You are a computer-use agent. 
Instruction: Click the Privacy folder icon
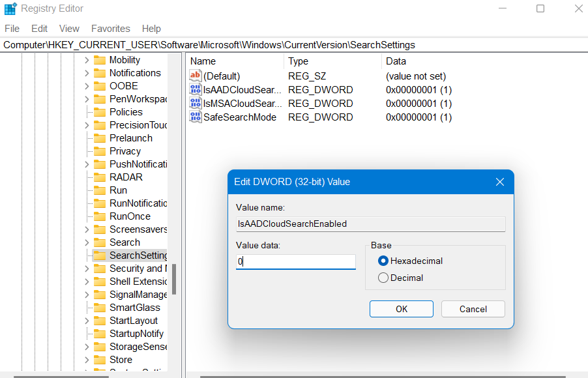click(x=99, y=151)
